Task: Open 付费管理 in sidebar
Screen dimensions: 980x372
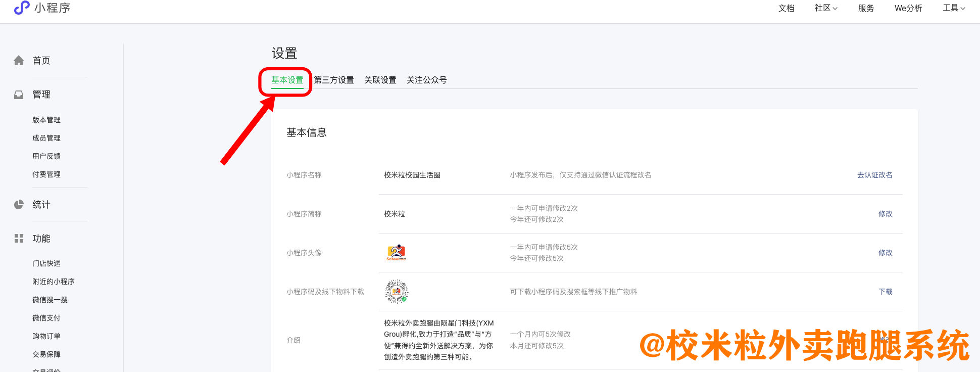Action: pyautogui.click(x=46, y=174)
